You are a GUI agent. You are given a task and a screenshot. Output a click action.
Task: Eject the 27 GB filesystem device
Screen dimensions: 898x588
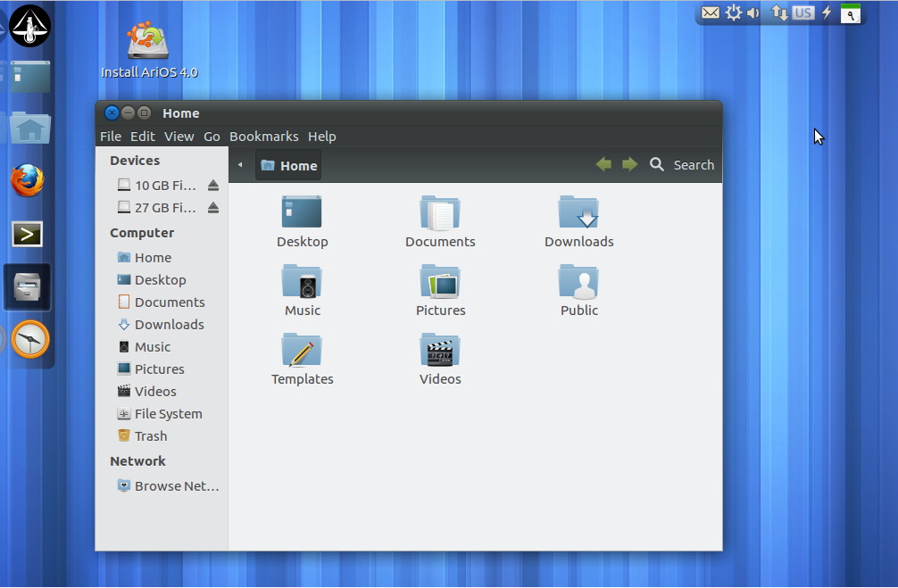[x=213, y=208]
